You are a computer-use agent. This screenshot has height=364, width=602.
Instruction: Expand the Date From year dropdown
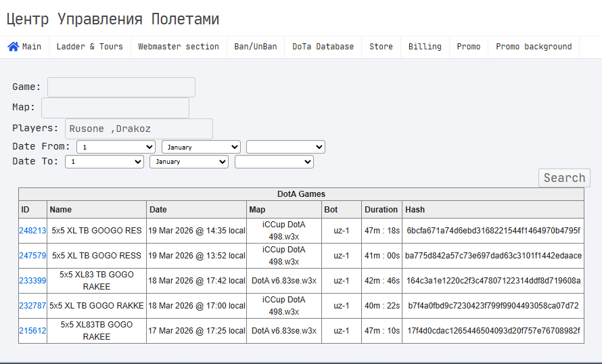pos(285,147)
